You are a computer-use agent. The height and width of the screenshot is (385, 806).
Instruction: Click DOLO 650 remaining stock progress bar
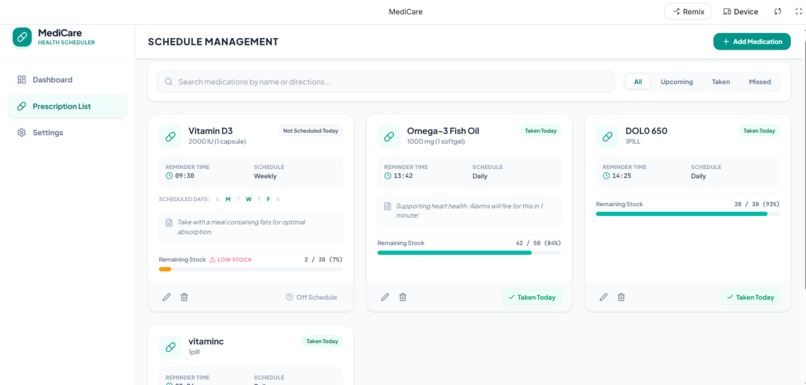tap(688, 213)
